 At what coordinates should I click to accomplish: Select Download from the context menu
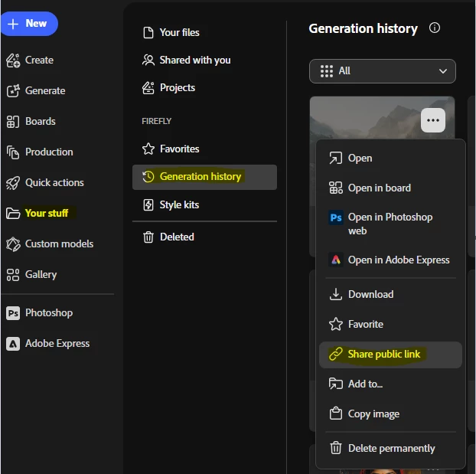point(390,294)
